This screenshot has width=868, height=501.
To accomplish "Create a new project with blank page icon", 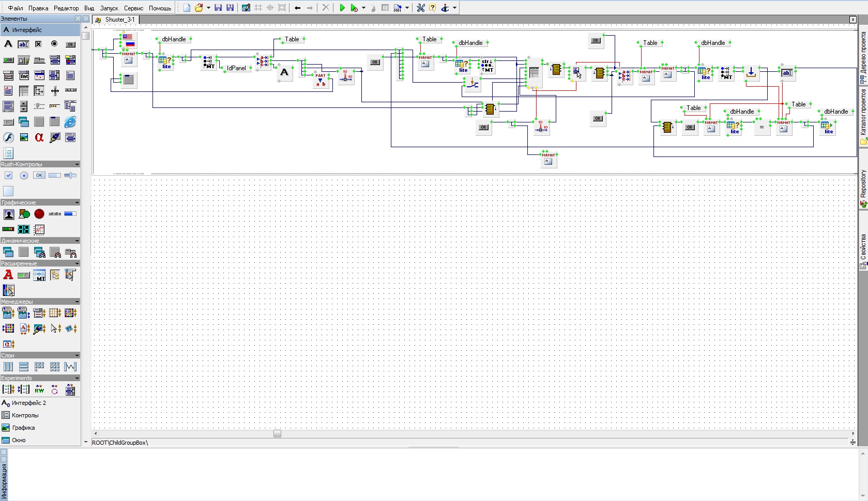I will coord(187,8).
